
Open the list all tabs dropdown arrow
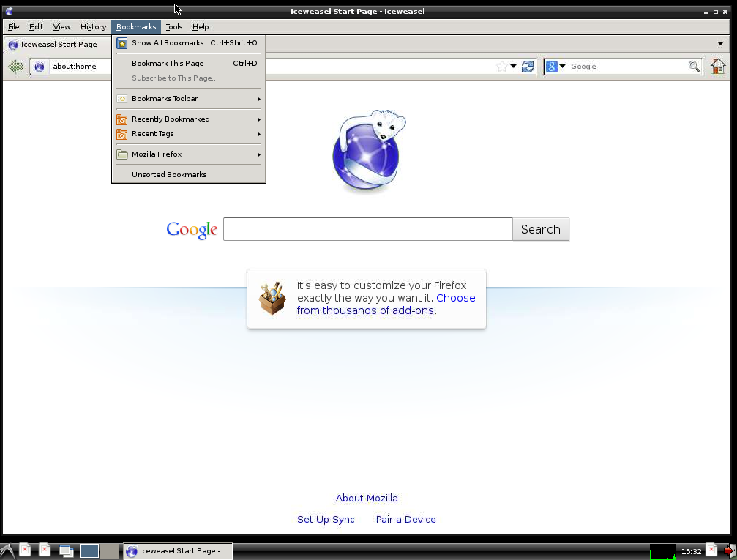coord(720,44)
